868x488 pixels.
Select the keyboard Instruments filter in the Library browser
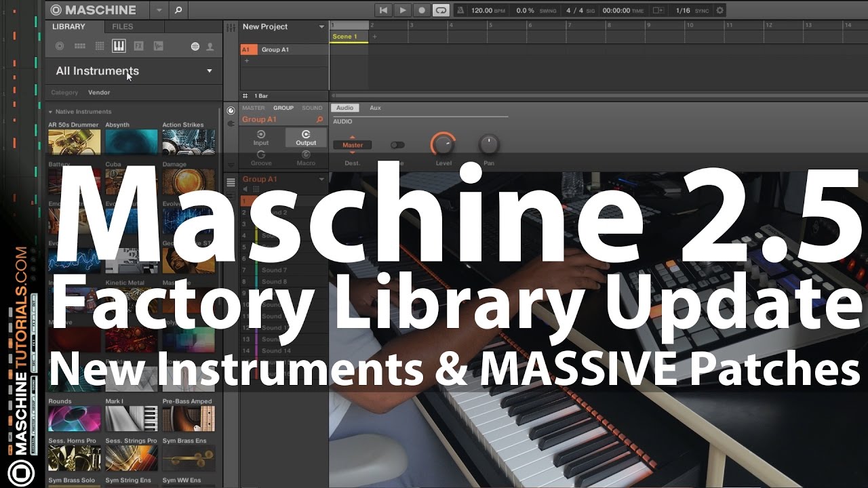point(119,46)
